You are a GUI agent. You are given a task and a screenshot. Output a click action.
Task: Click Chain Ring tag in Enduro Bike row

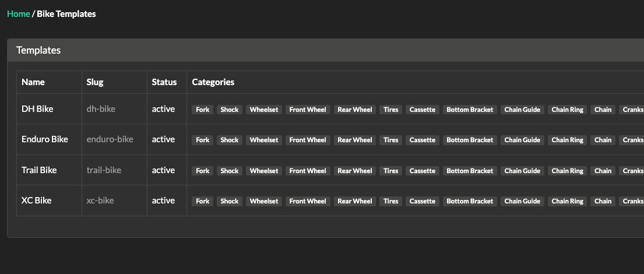tap(568, 140)
